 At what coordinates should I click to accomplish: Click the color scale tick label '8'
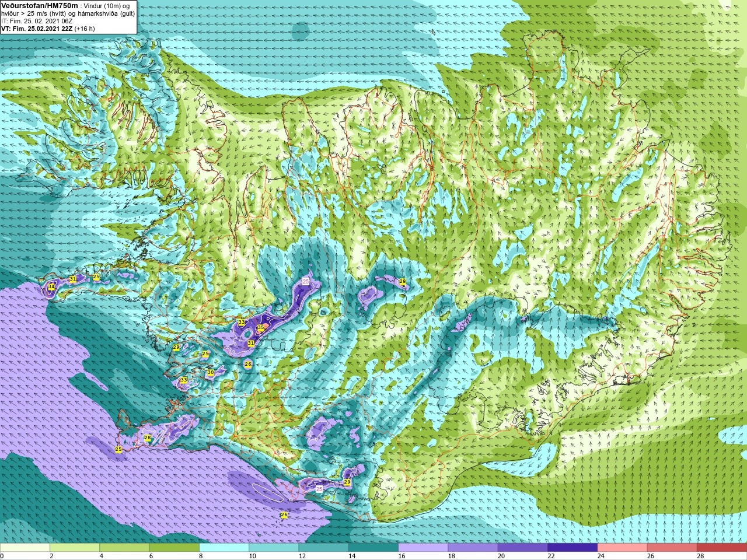201,556
